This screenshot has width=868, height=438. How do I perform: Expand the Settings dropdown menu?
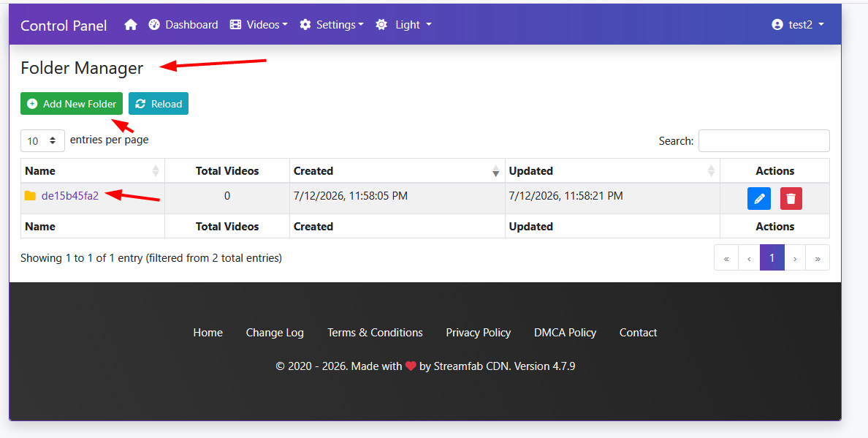coord(332,25)
